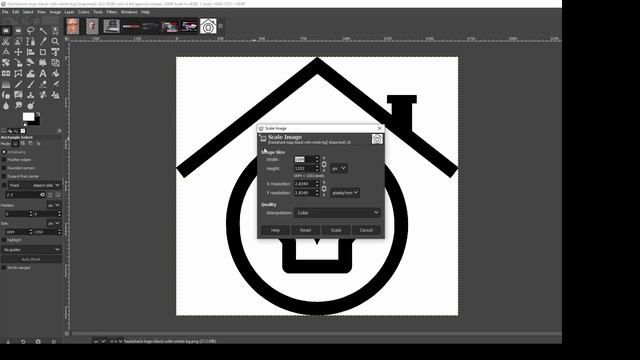Enable Expand from center checkbox
This screenshot has height=360, width=640.
pyautogui.click(x=4, y=176)
